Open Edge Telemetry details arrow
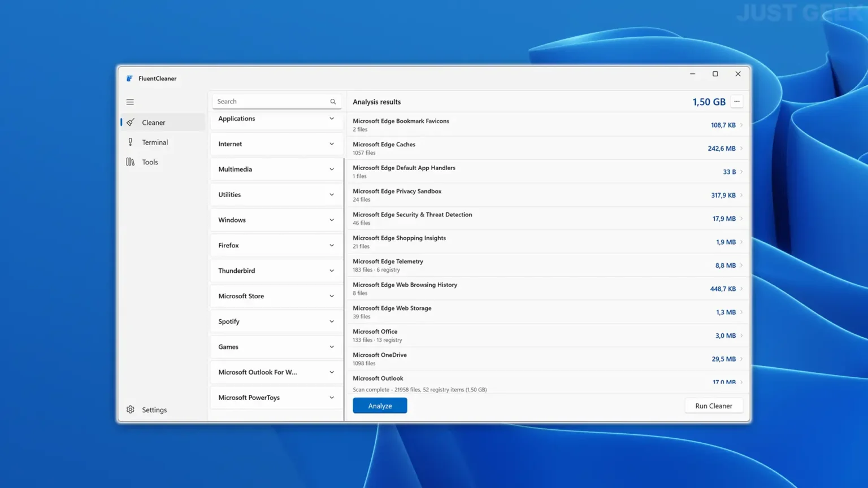868x488 pixels. click(x=741, y=265)
